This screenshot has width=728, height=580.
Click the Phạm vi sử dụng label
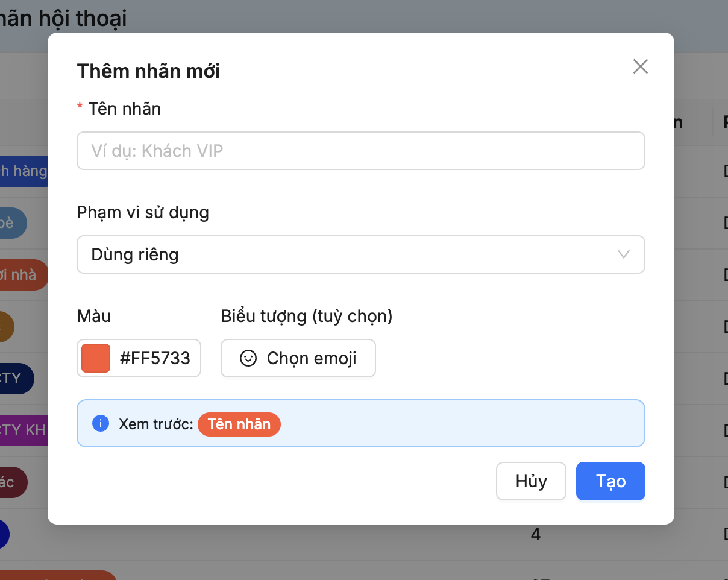[x=143, y=213]
